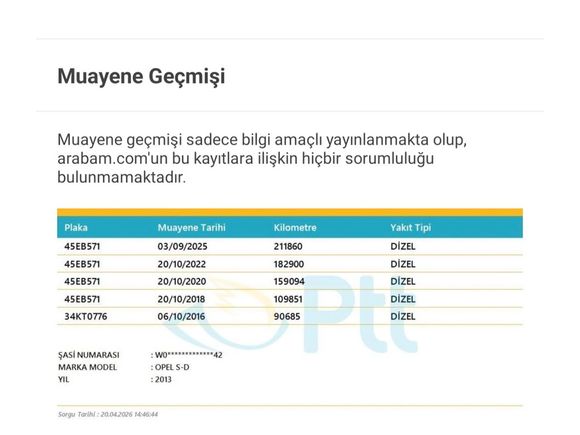
Task: Click the 159094 kilometre value
Action: coord(289,281)
